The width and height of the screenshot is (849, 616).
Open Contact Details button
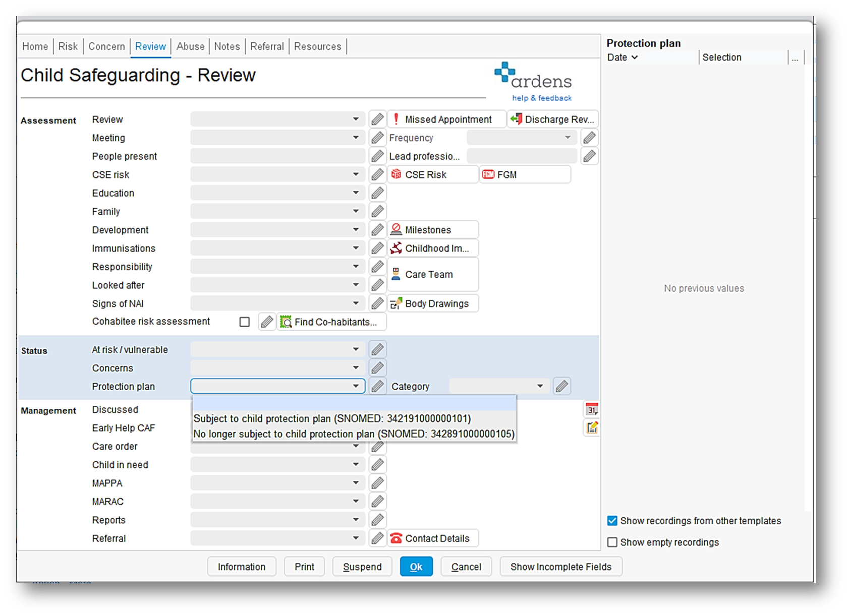coord(433,538)
